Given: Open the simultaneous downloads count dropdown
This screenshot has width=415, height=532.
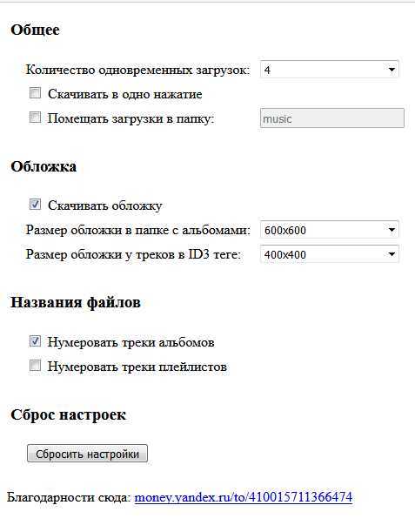Looking at the screenshot, I should [329, 70].
